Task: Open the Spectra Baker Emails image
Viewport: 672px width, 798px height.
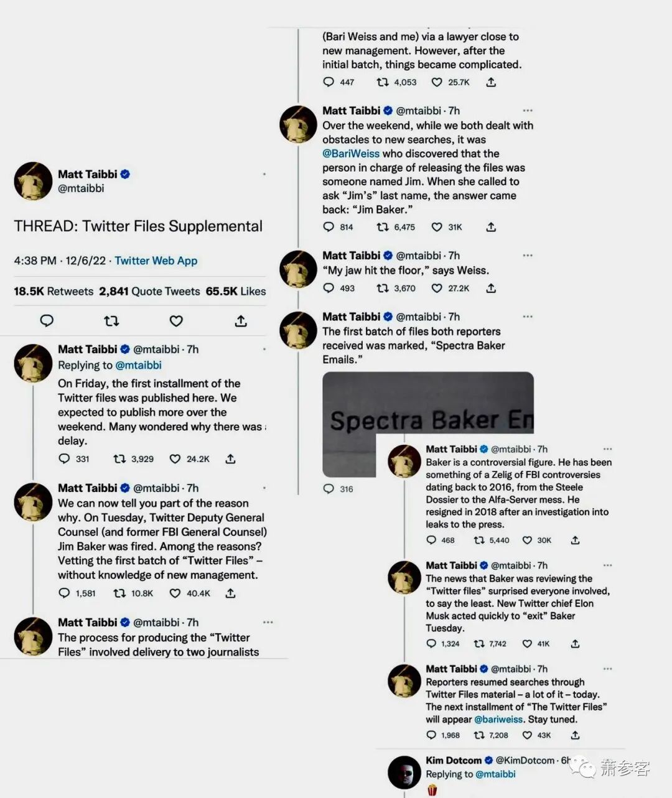Action: (428, 424)
